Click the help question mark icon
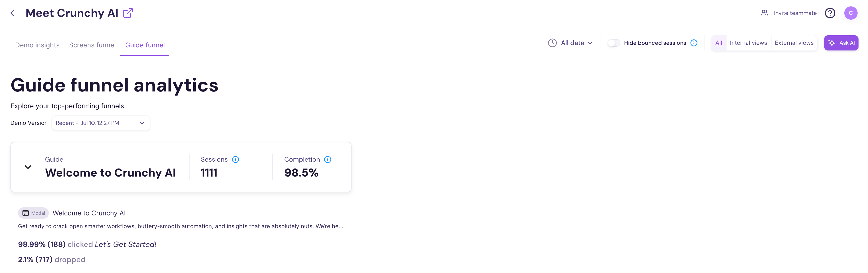Viewport: 868px width, 273px height. pyautogui.click(x=830, y=13)
